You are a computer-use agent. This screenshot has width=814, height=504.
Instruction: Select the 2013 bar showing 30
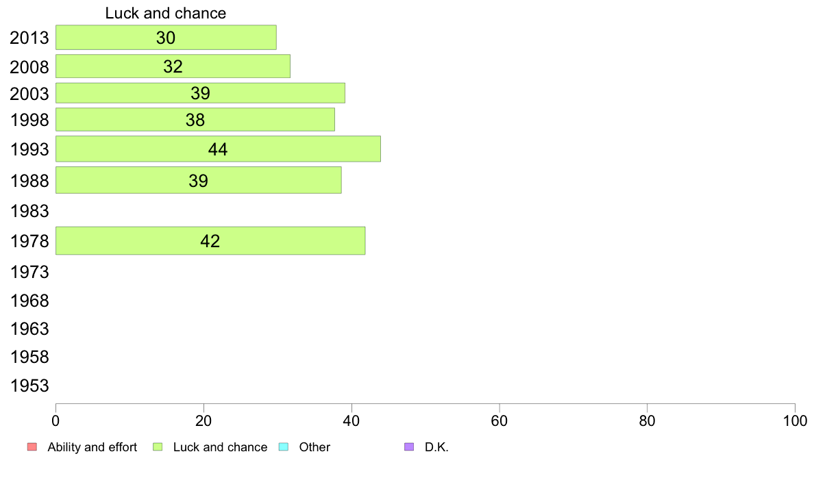pyautogui.click(x=166, y=38)
